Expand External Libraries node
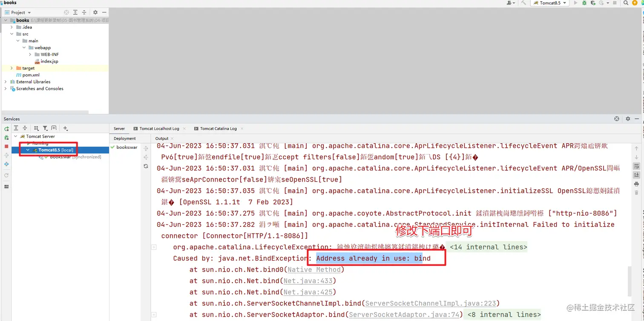Image resolution: width=644 pixels, height=321 pixels. 6,81
